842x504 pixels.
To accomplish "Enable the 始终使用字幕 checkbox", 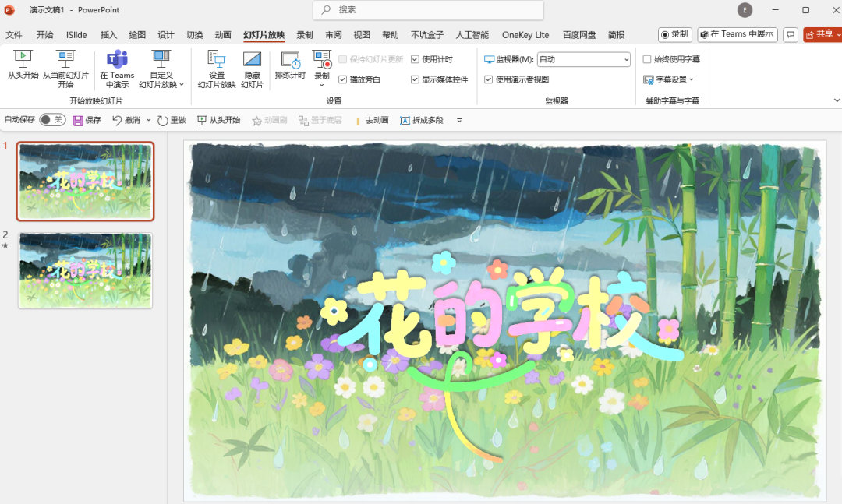I will point(647,59).
